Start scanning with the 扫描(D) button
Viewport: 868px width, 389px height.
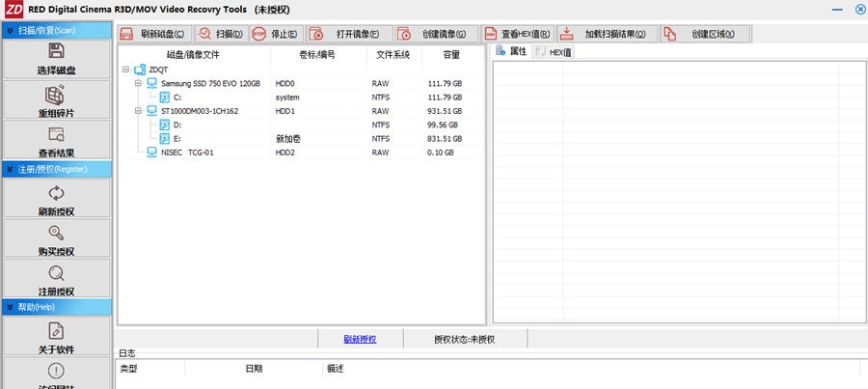click(222, 34)
